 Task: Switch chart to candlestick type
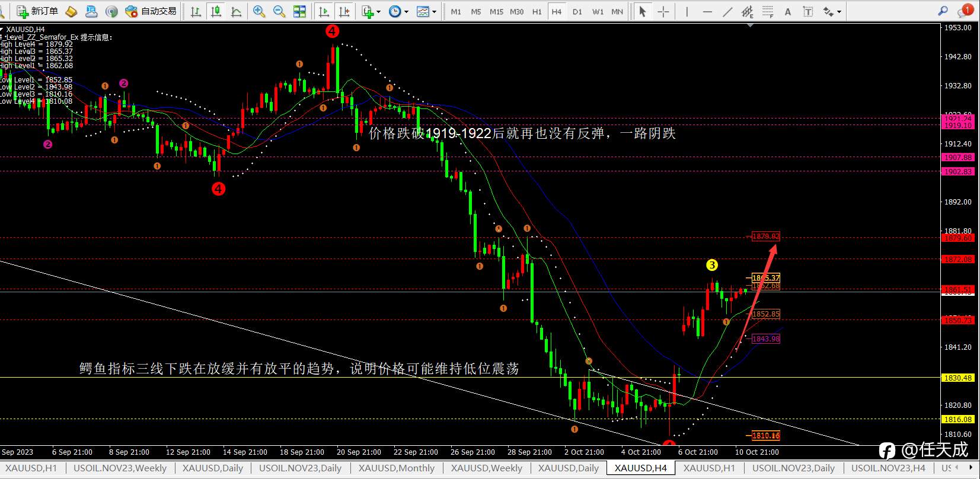click(216, 11)
